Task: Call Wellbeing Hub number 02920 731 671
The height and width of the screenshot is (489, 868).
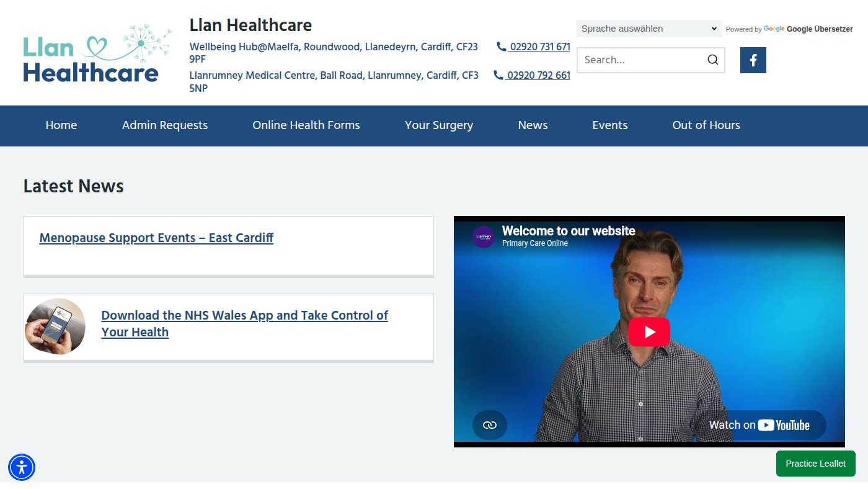Action: [533, 47]
